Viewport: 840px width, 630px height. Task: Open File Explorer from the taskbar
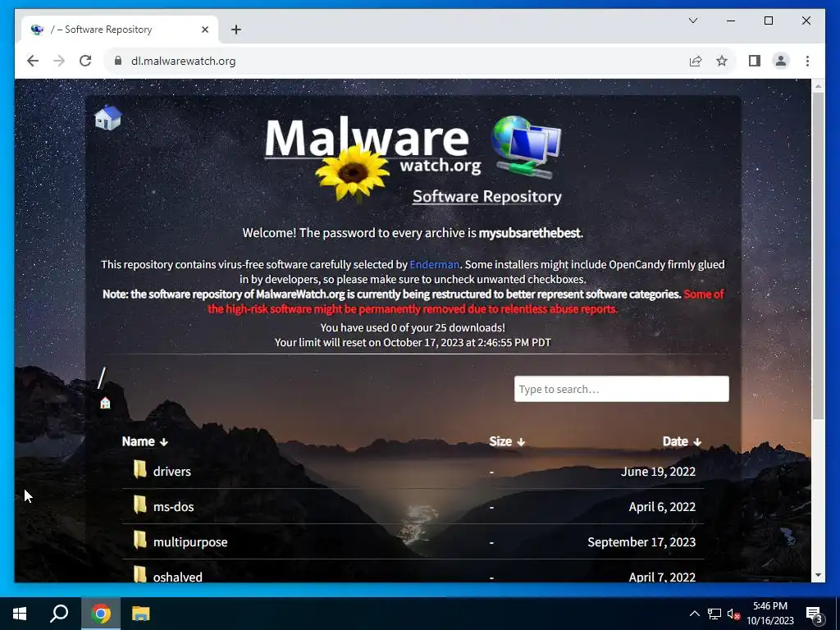point(141,614)
